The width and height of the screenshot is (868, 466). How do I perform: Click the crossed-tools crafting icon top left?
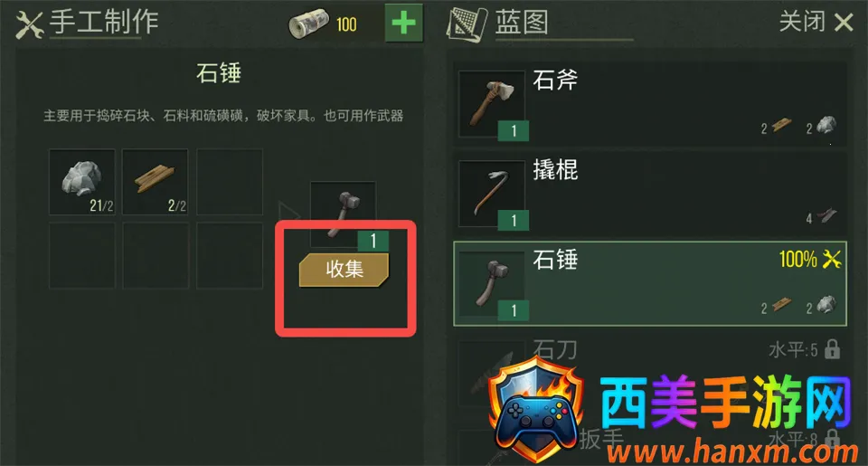29,25
